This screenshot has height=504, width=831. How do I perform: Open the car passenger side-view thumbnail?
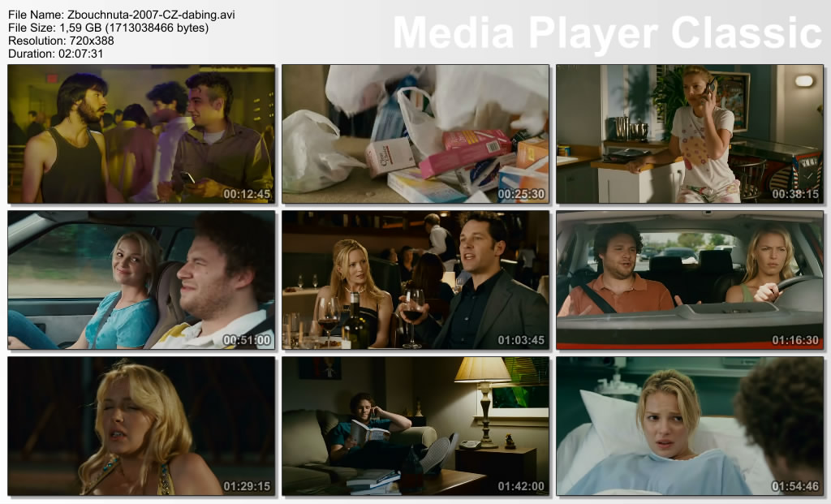point(141,280)
